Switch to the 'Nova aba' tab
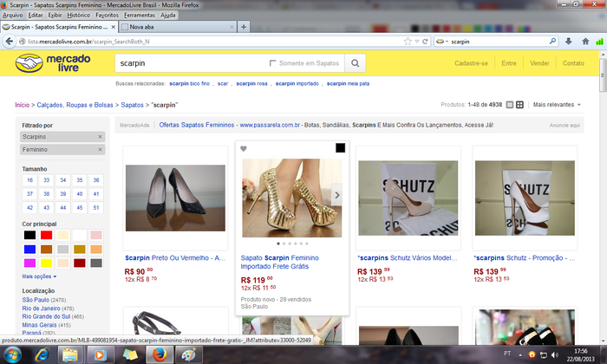 pos(177,27)
